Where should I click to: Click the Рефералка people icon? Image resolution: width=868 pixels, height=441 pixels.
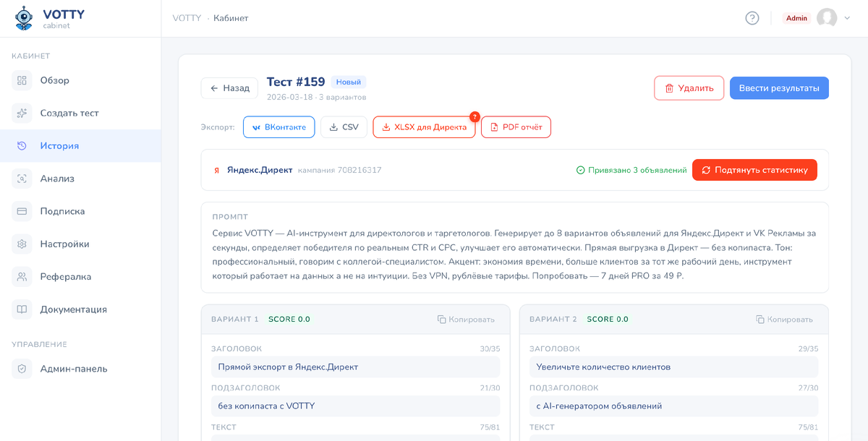click(x=22, y=276)
